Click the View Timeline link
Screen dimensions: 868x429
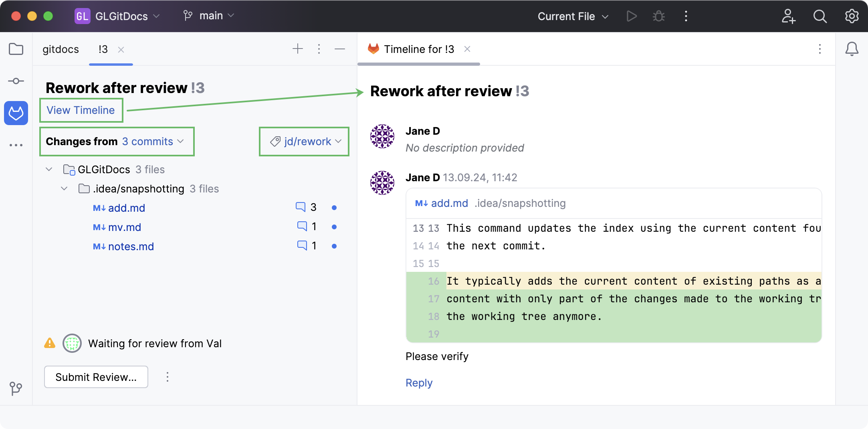[x=81, y=110]
